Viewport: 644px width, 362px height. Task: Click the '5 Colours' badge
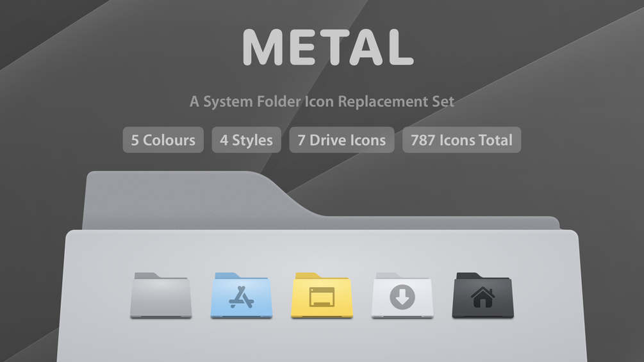tap(163, 140)
